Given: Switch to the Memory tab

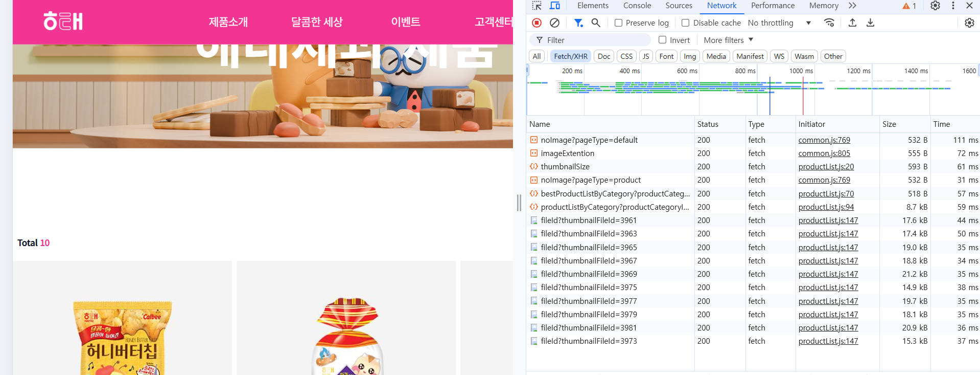Looking at the screenshot, I should click(x=824, y=6).
